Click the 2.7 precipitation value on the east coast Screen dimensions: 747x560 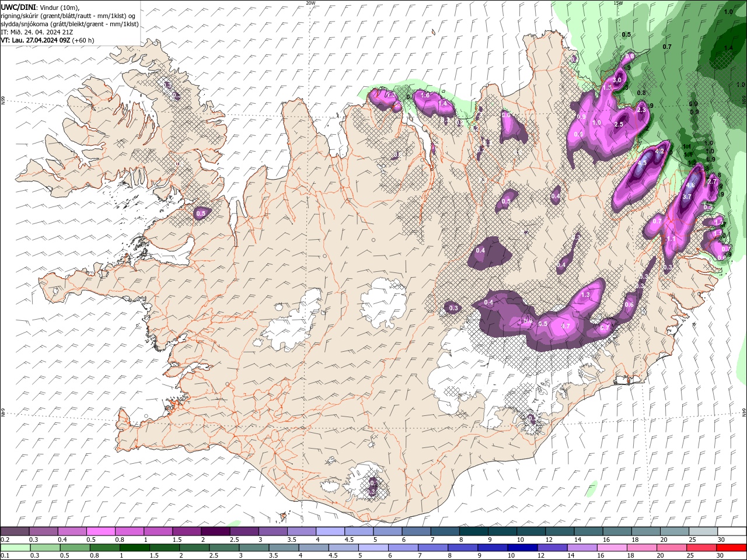click(711, 182)
